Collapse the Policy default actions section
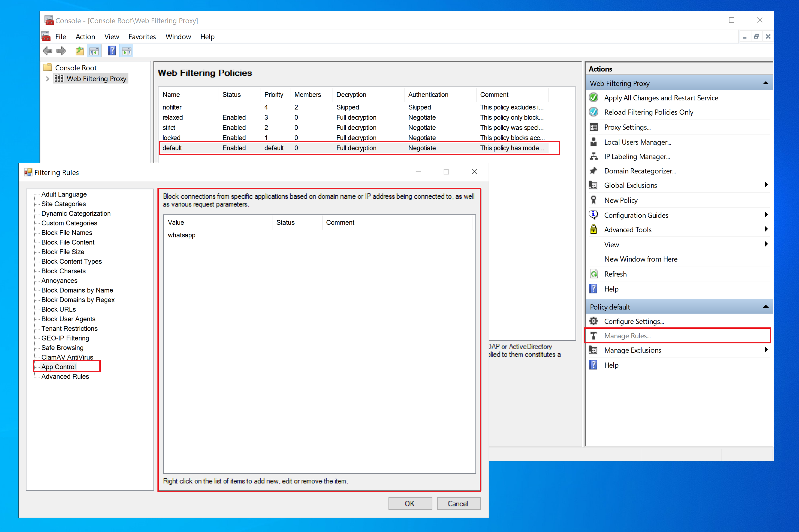 point(766,307)
